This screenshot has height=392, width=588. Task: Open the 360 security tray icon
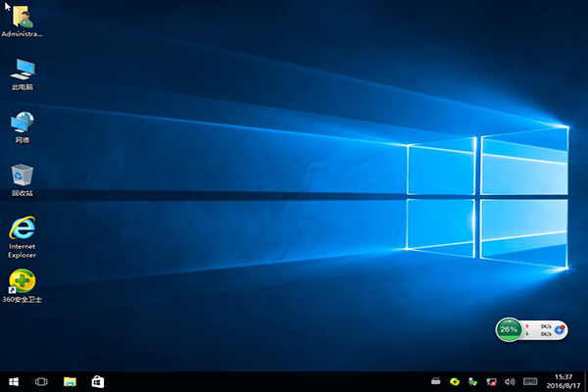(455, 382)
